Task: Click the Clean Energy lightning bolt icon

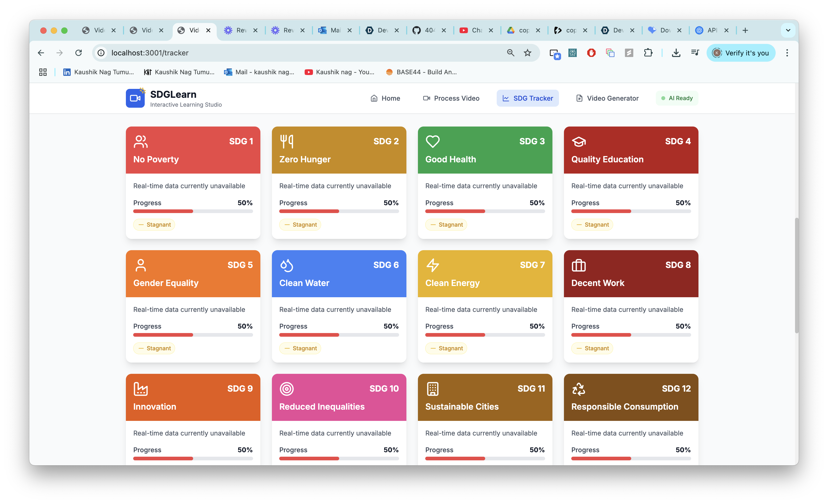Action: coord(433,265)
